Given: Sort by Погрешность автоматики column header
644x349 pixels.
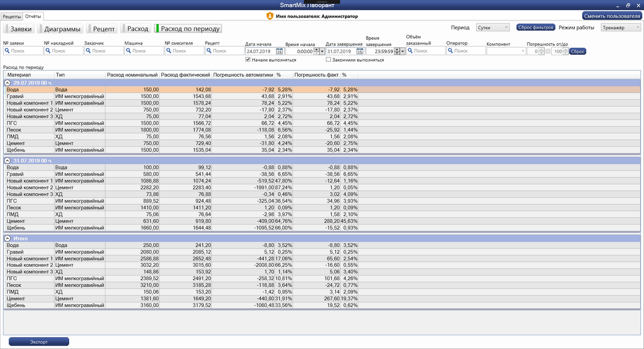Looking at the screenshot, I should (x=243, y=75).
